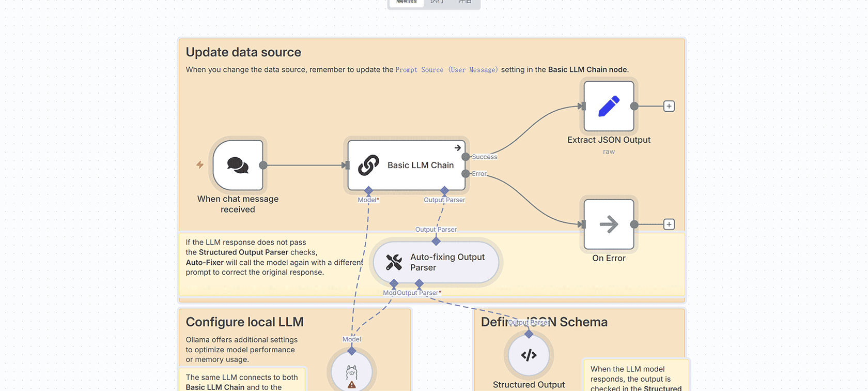Click the Error output handle of LLM Chain

point(466,174)
